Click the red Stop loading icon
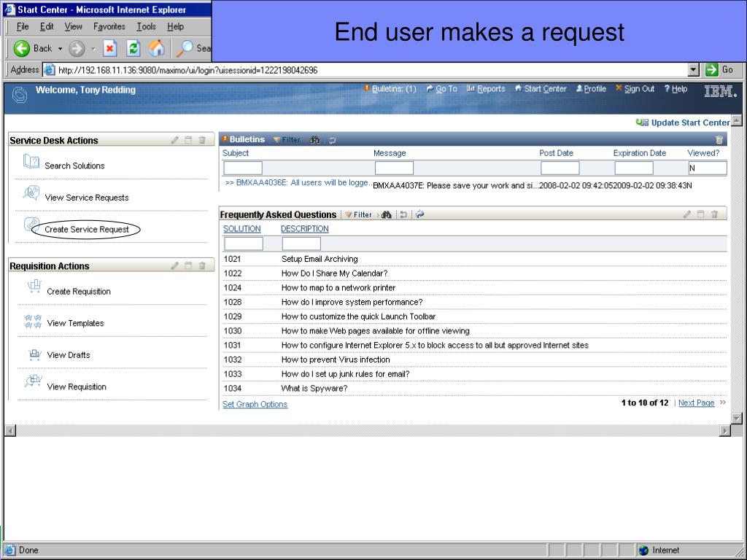747x560 pixels. pyautogui.click(x=110, y=48)
